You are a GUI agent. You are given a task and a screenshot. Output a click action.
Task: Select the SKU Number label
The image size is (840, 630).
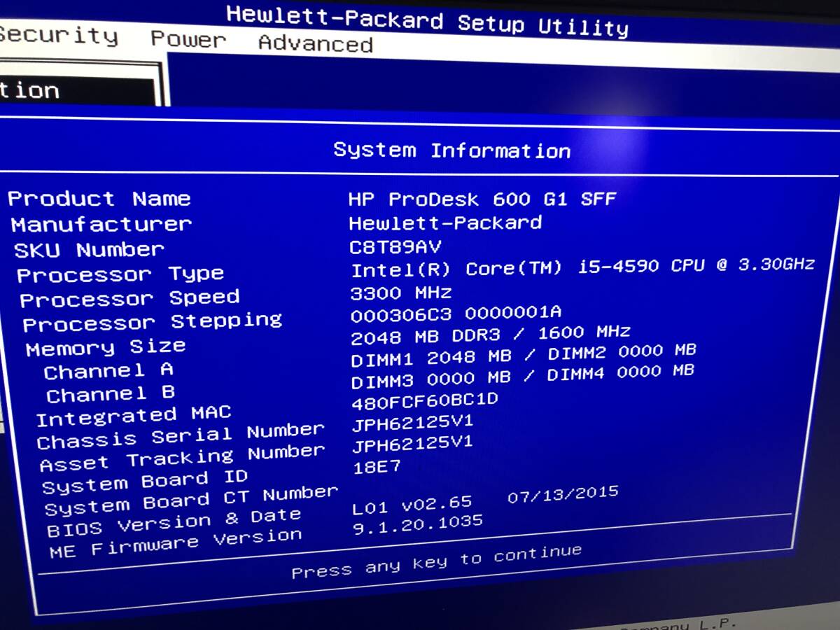coord(89,249)
